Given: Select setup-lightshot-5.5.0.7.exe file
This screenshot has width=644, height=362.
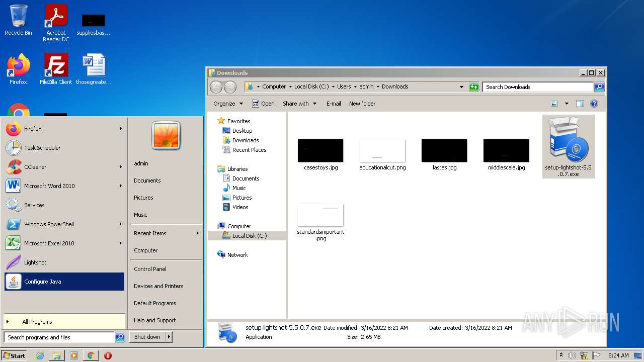Looking at the screenshot, I should click(569, 146).
